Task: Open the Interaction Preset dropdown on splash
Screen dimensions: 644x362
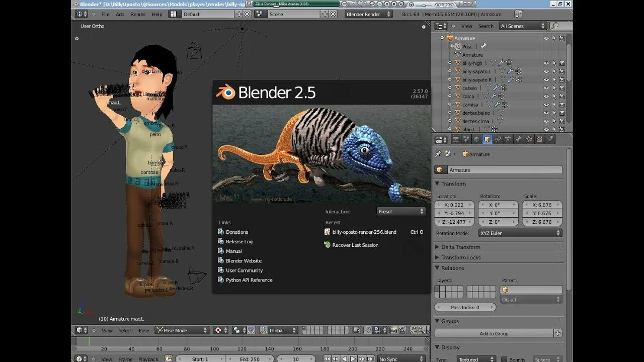Action: (x=401, y=212)
